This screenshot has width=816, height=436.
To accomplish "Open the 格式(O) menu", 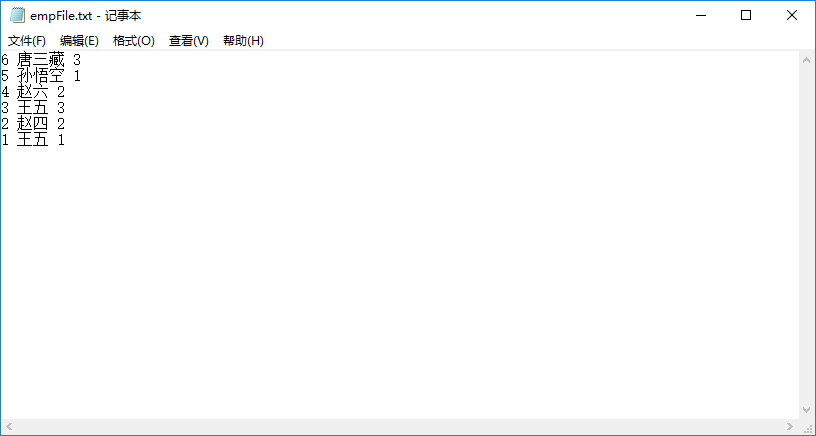I will click(x=133, y=41).
